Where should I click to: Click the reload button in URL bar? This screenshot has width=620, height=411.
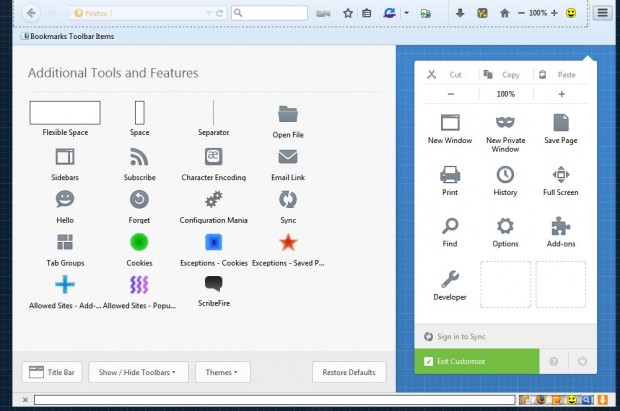(219, 13)
